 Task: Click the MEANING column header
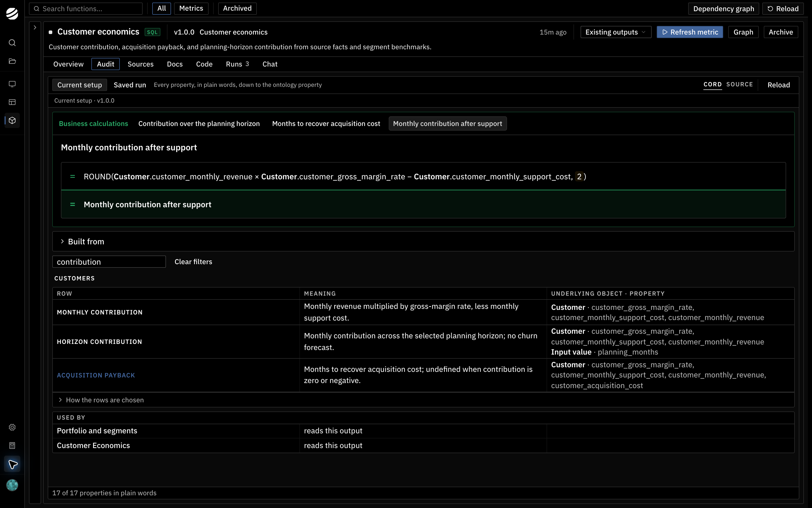[x=320, y=294]
